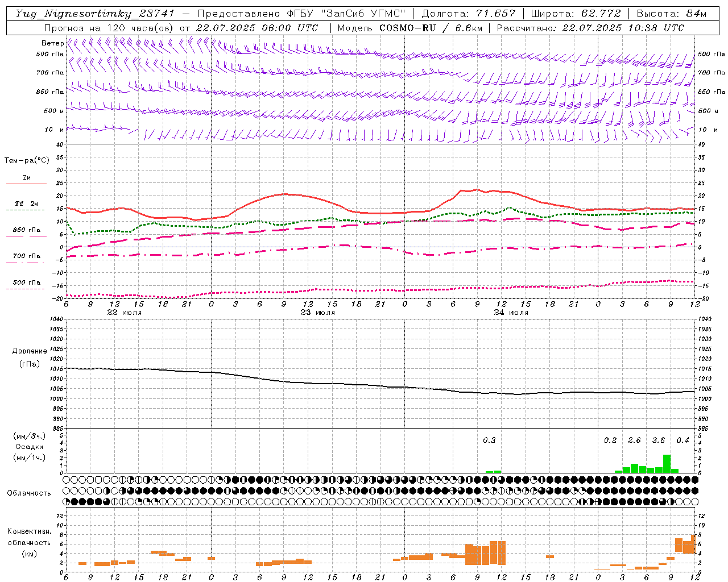Click the "Ветер" wind panel label
The height and width of the screenshot is (582, 728).
tap(53, 43)
